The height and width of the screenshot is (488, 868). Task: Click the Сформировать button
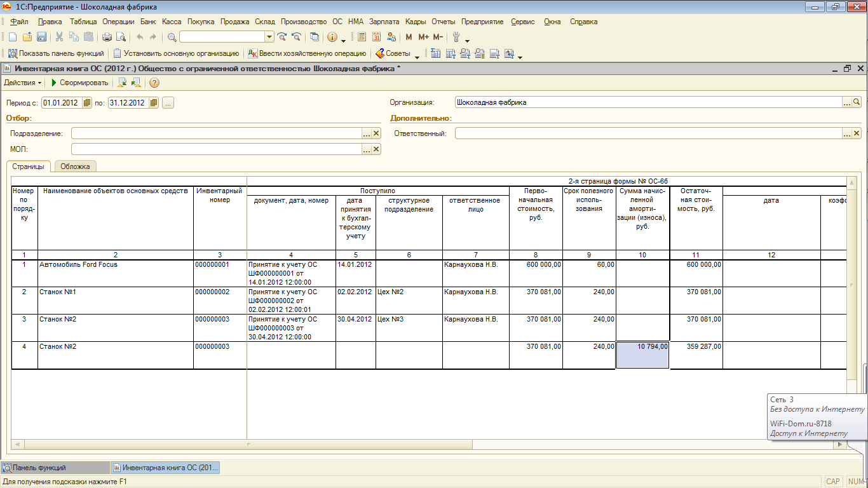pos(80,83)
